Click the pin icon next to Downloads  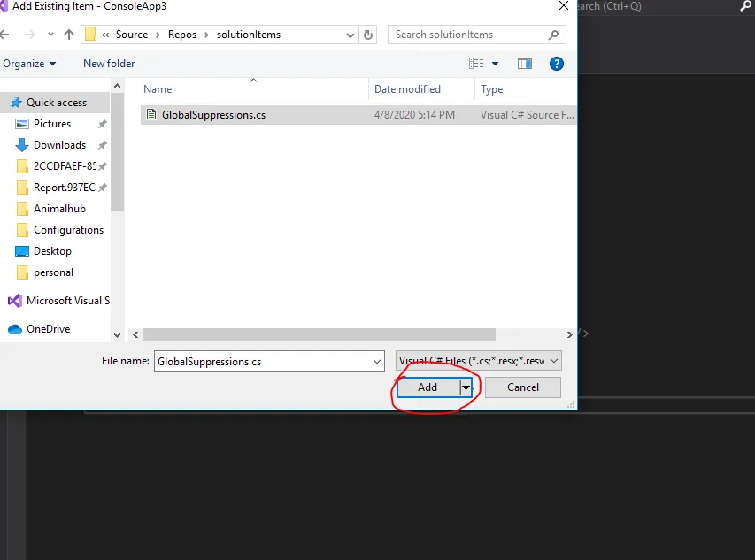[102, 145]
